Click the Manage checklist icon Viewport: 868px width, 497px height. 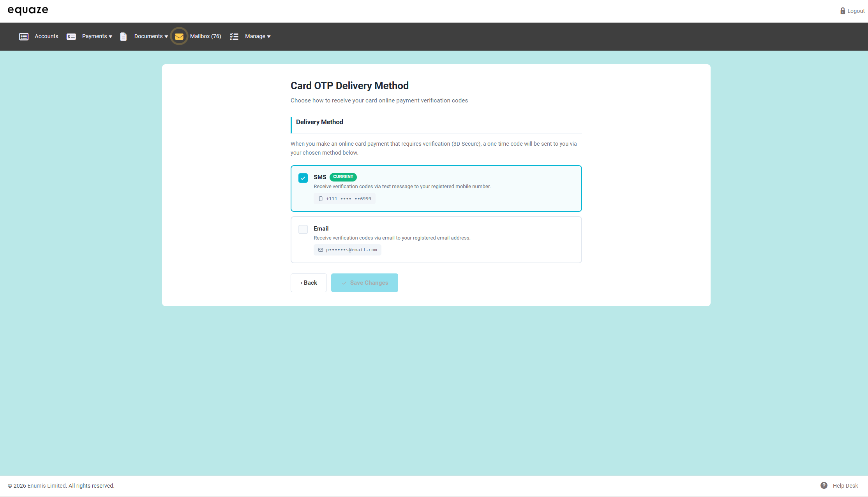pyautogui.click(x=234, y=37)
